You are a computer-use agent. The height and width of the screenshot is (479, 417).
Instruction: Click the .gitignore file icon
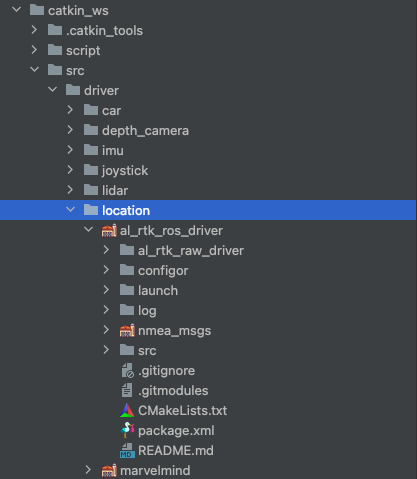pos(127,370)
